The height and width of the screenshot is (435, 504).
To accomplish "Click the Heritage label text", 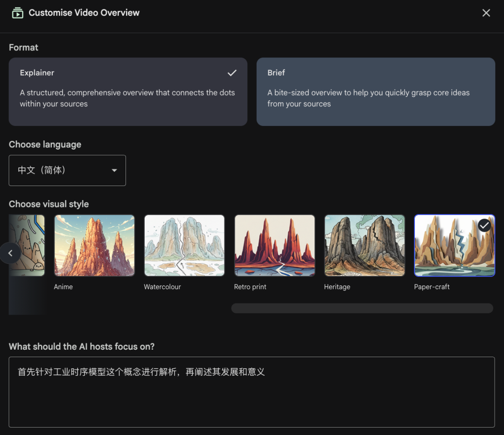I will click(x=337, y=287).
